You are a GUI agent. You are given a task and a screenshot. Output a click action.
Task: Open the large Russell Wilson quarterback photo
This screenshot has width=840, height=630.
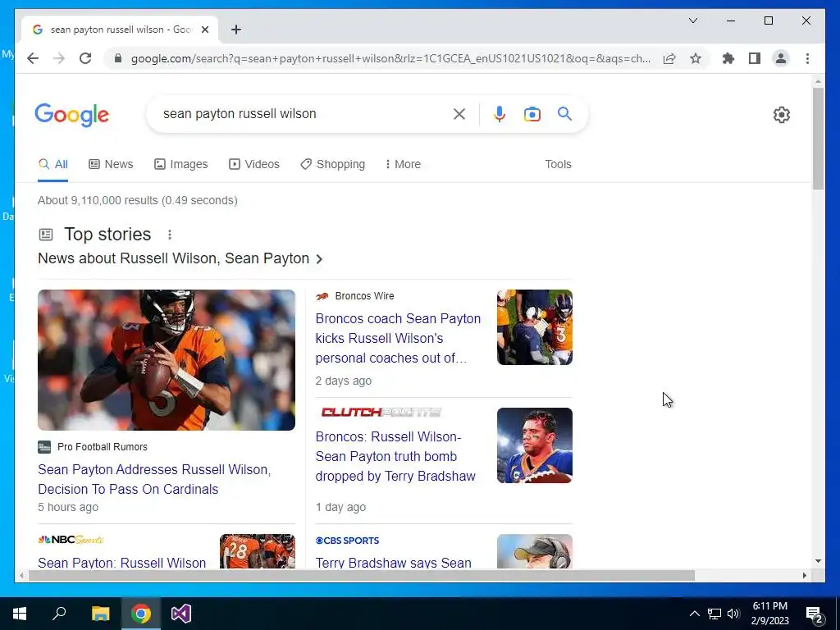pyautogui.click(x=166, y=360)
